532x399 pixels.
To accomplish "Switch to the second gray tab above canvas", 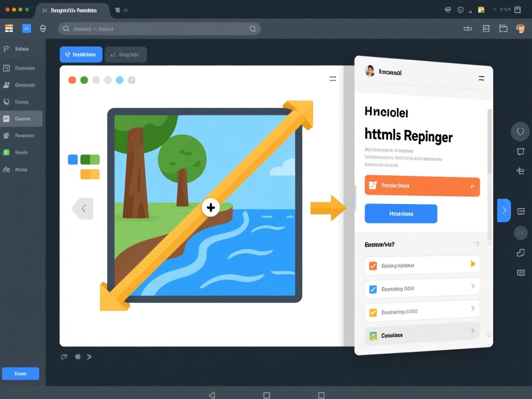I will (126, 54).
